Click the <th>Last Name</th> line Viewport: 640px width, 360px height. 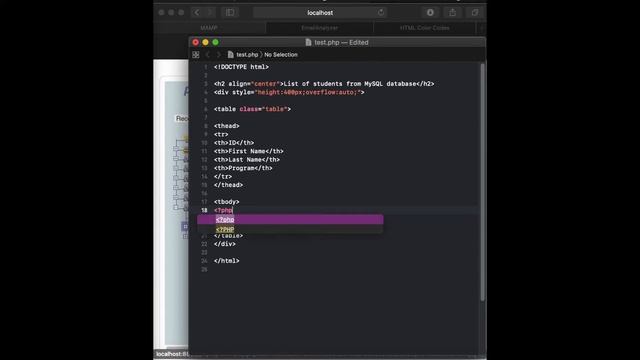click(247, 160)
